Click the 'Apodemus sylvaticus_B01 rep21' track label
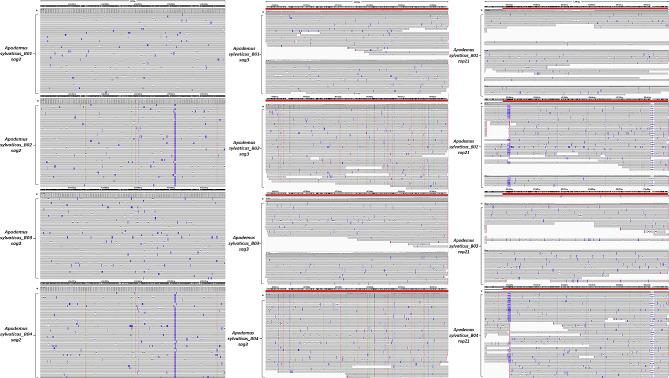669x378 pixels. pos(464,55)
